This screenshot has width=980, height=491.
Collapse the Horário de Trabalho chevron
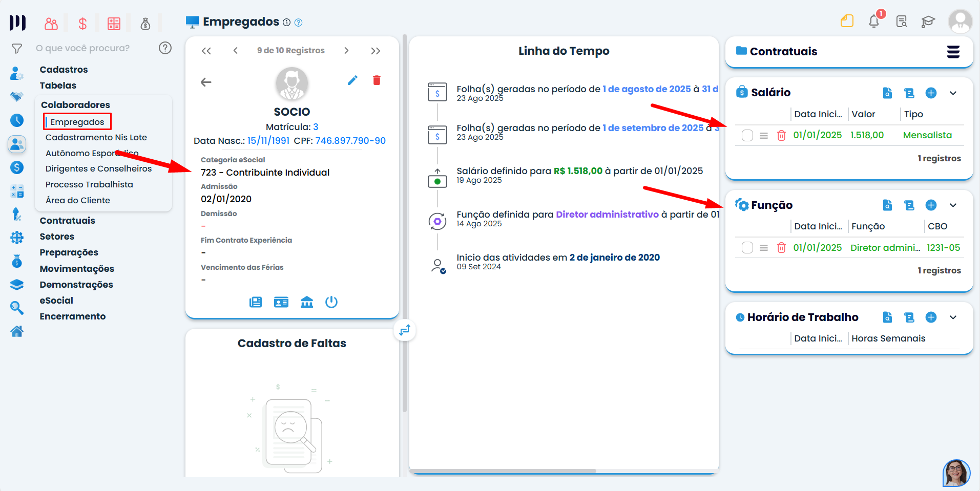953,317
